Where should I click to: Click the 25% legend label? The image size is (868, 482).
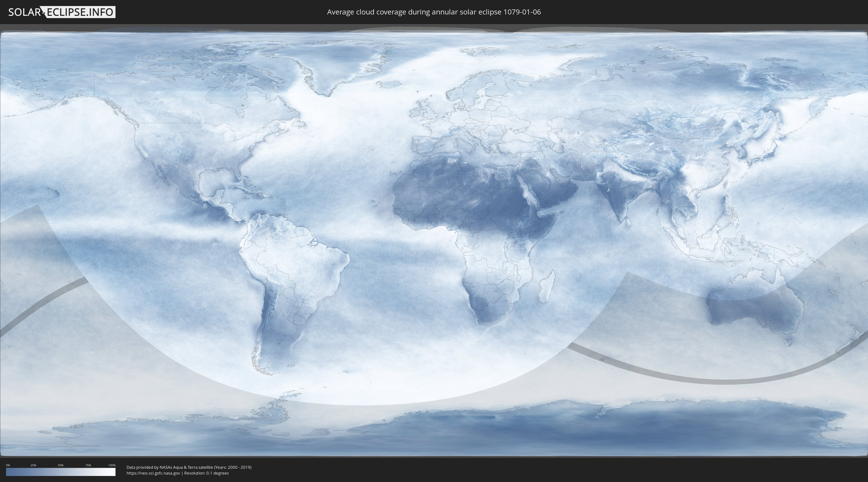point(33,465)
